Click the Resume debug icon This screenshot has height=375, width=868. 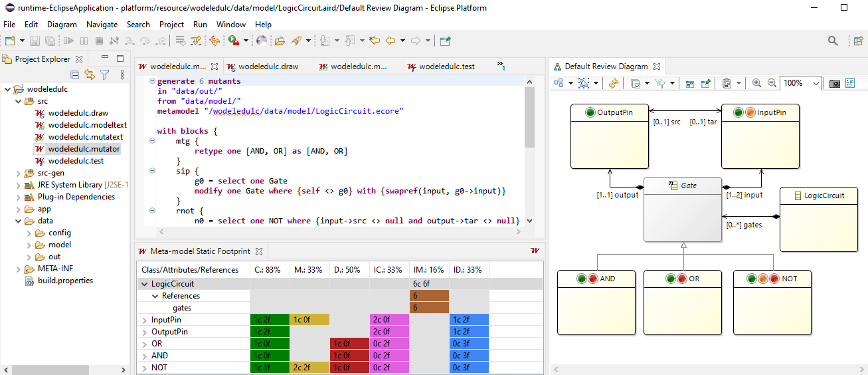[x=68, y=41]
